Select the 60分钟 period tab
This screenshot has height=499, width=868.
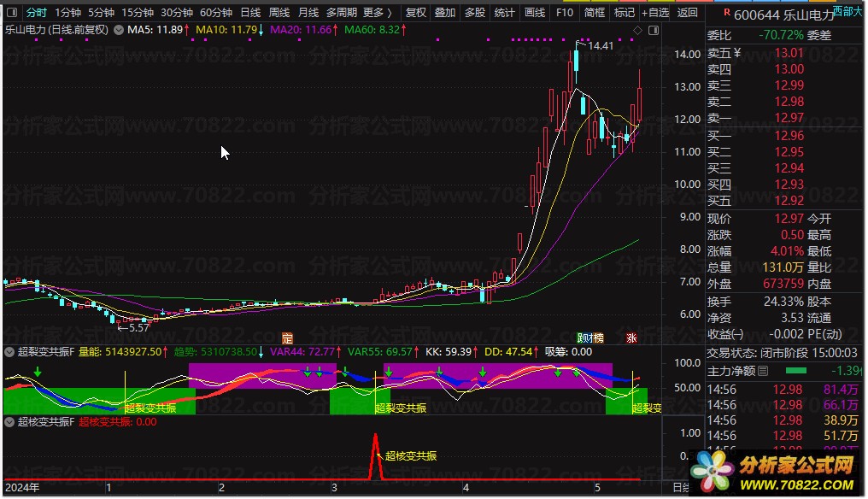[x=216, y=12]
